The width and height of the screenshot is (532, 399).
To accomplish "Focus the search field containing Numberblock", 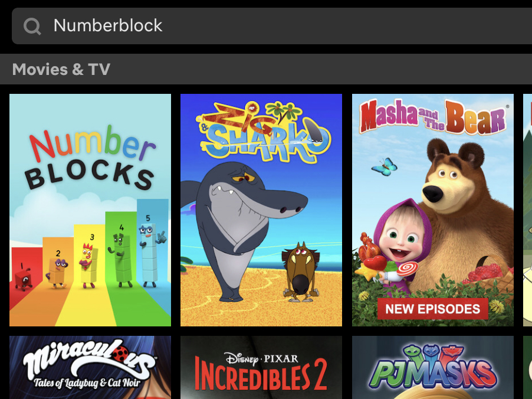I will (x=272, y=26).
